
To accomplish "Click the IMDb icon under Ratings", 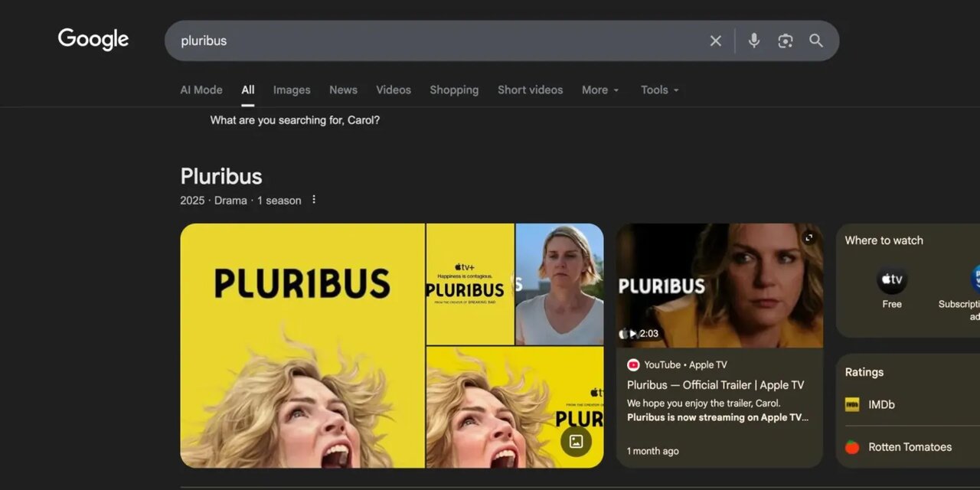I will (851, 404).
